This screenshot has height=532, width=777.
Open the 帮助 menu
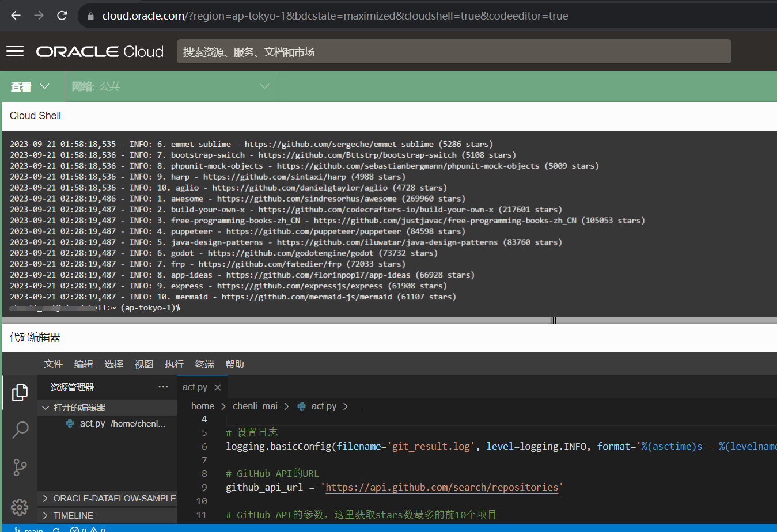234,364
